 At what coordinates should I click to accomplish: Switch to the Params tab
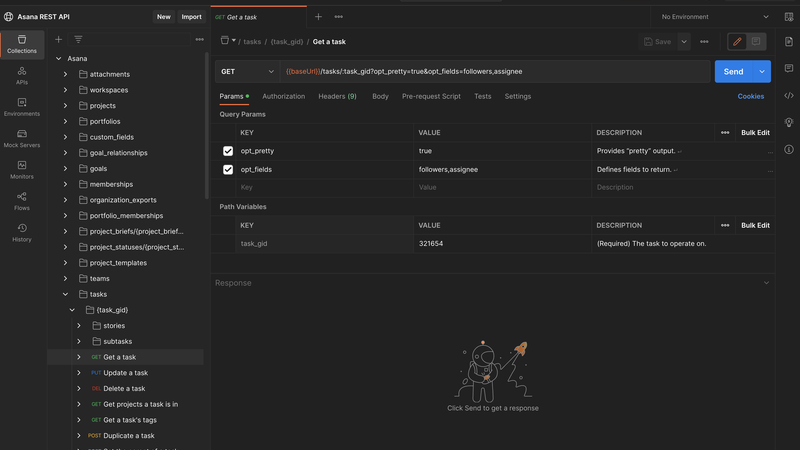click(232, 96)
